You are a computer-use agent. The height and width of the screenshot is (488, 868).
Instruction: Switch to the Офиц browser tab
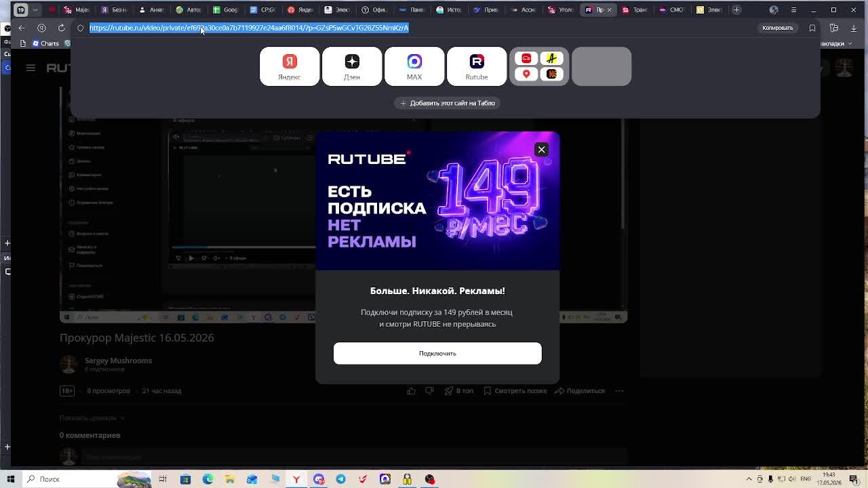point(374,9)
